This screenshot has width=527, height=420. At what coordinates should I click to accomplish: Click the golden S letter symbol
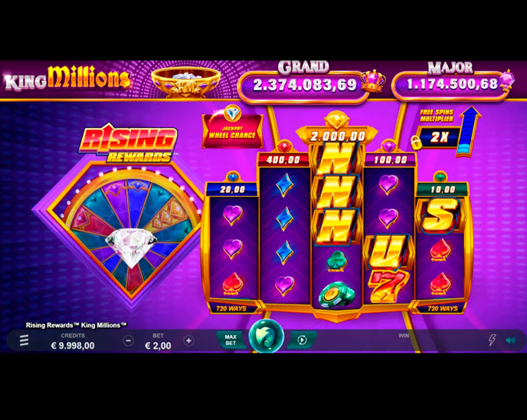440,215
